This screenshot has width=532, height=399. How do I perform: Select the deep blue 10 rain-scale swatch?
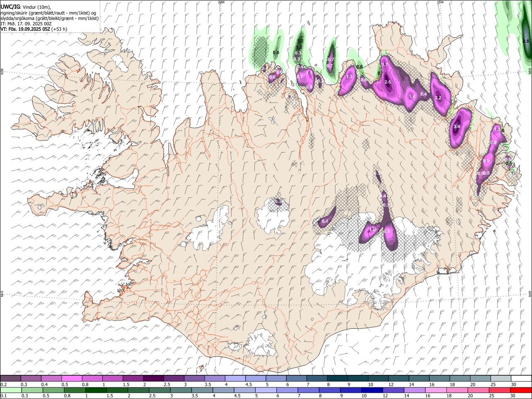372,390
